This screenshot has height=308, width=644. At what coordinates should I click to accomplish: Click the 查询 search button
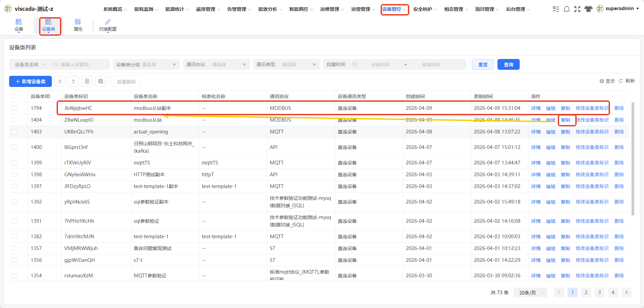[508, 64]
